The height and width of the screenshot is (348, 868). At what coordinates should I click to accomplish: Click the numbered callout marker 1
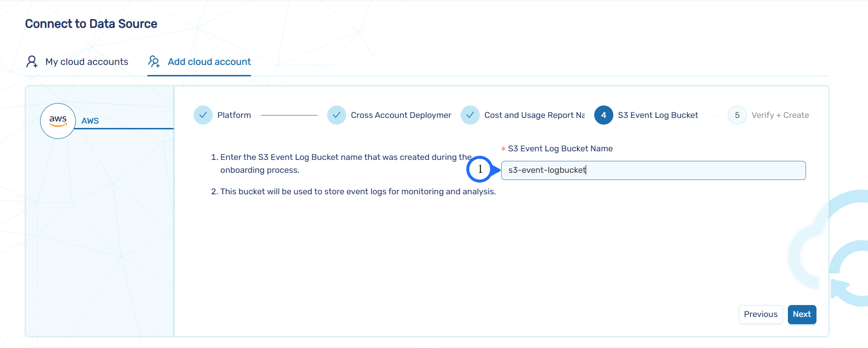pyautogui.click(x=480, y=169)
